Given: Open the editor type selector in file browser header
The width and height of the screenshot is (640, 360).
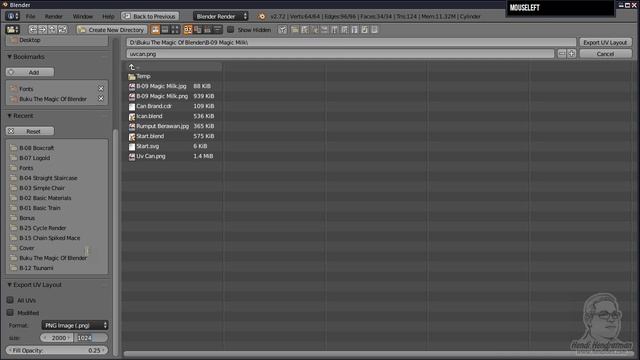Looking at the screenshot, I should pyautogui.click(x=12, y=29).
